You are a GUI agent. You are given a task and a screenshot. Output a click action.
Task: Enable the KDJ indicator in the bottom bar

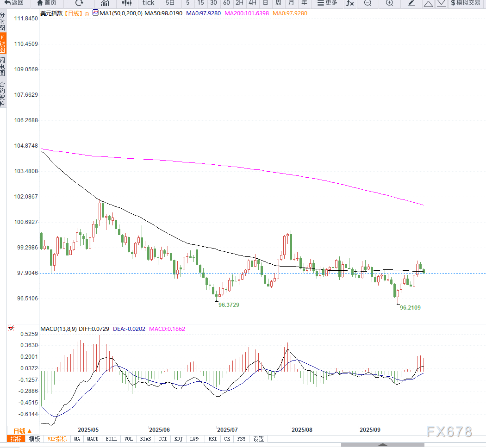click(178, 439)
